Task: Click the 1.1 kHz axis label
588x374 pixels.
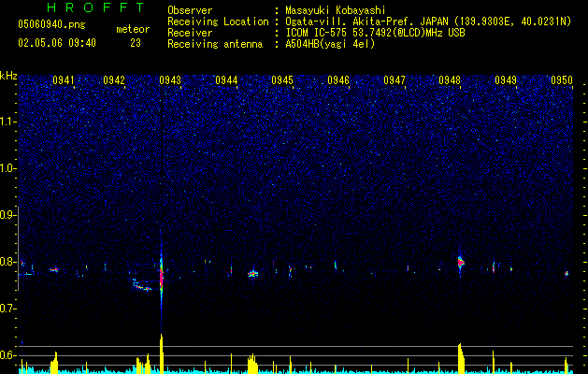Action: 7,122
